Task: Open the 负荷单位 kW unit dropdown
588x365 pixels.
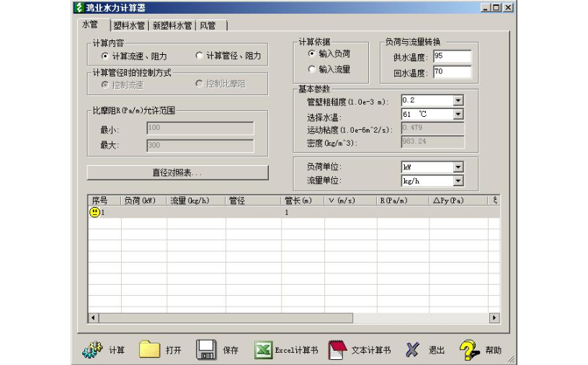Action: (x=458, y=167)
